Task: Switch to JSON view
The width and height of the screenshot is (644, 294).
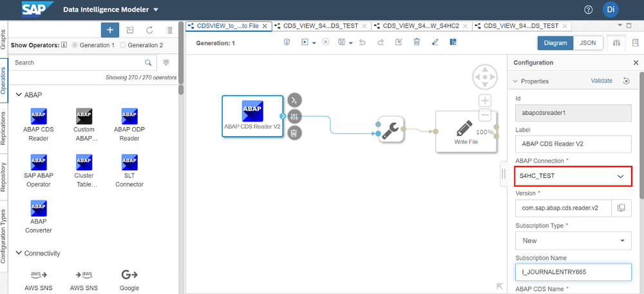Action: click(588, 43)
